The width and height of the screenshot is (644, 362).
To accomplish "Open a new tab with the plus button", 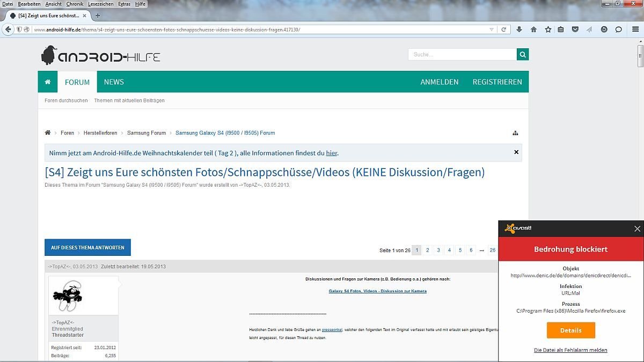I will point(98,16).
